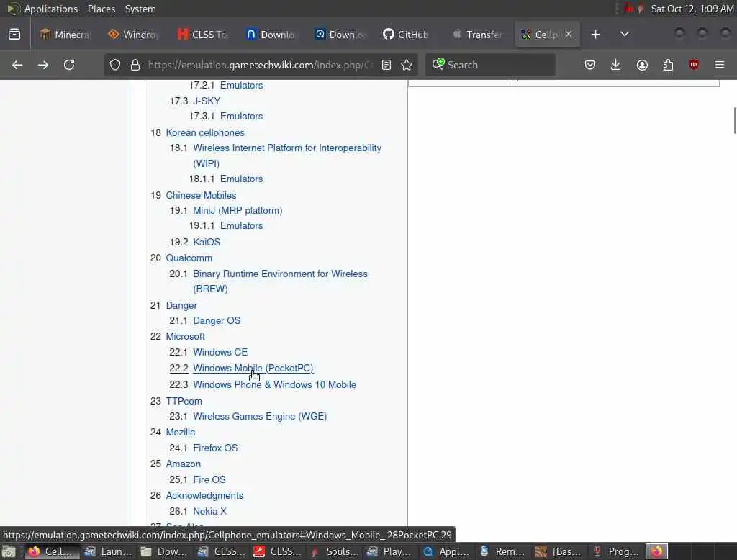View site security padlock information
Image resolution: width=737 pixels, height=560 pixels.
135,65
